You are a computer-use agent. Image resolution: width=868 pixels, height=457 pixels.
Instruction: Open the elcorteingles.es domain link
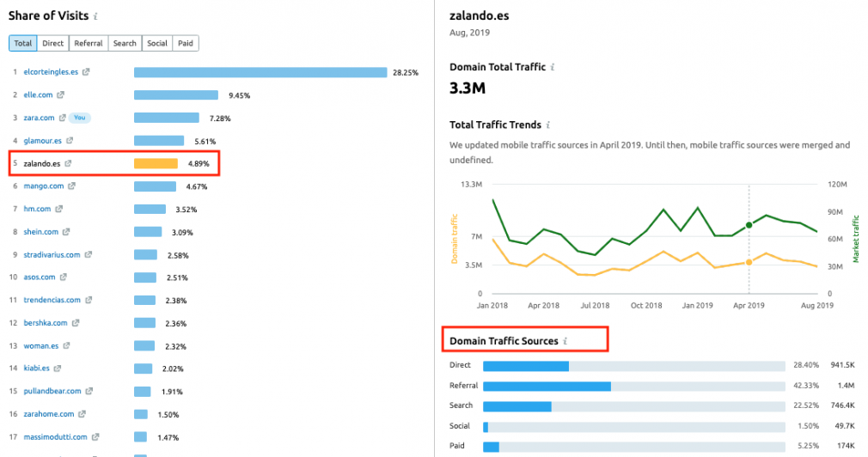click(51, 72)
